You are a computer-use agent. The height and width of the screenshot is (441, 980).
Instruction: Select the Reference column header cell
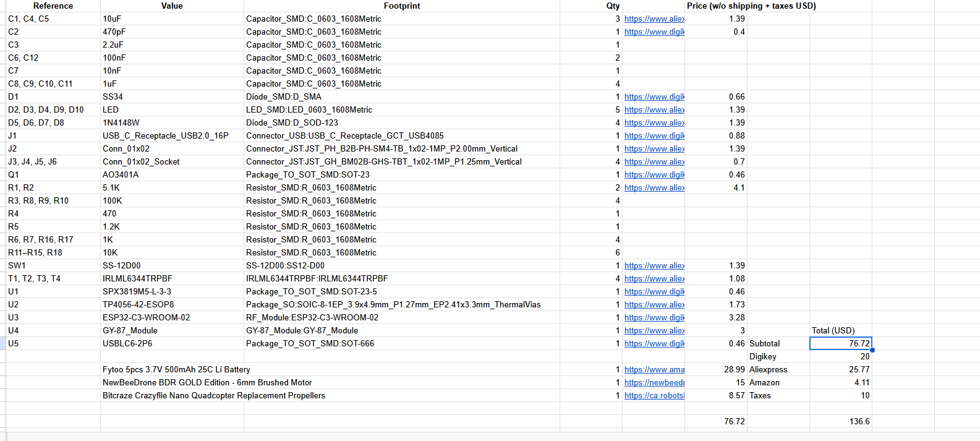point(53,6)
